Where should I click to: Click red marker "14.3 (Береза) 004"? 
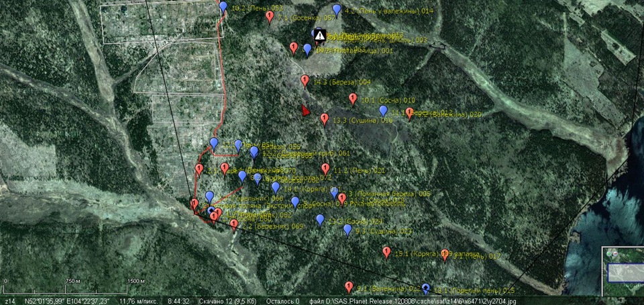pos(305,81)
